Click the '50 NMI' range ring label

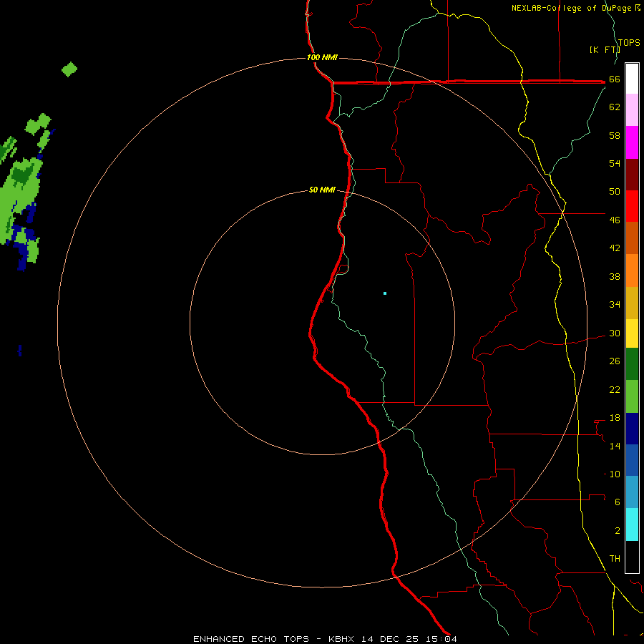click(322, 190)
